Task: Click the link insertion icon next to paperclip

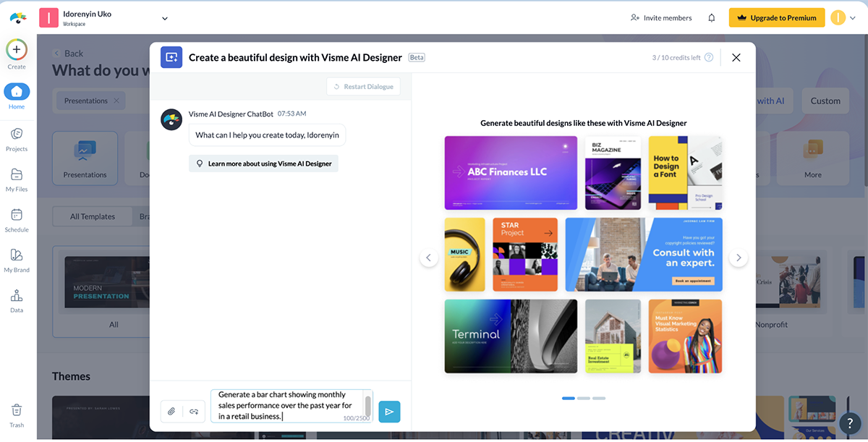Action: point(192,411)
